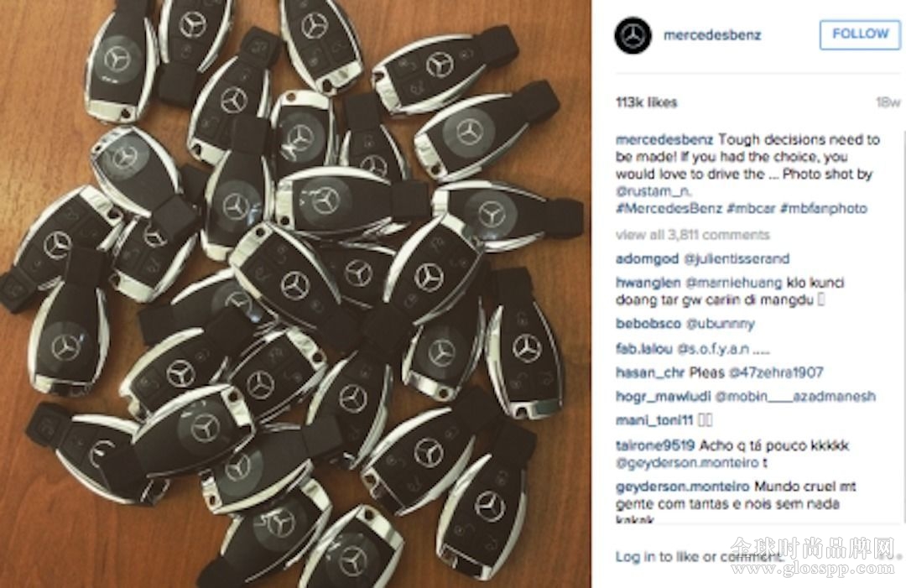Click the @rustam_n photographer mention

pos(653,191)
